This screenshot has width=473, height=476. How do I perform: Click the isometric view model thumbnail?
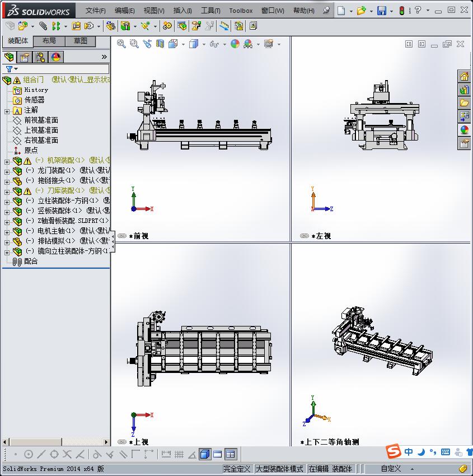pos(382,340)
